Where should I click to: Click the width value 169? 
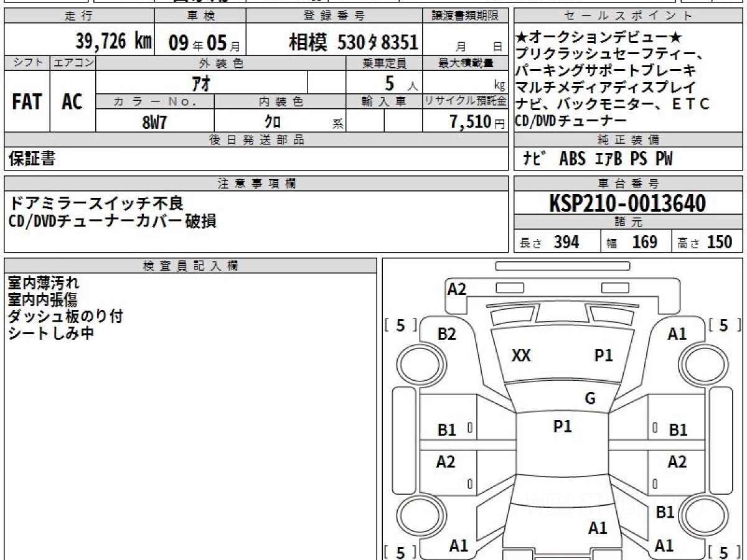click(645, 242)
